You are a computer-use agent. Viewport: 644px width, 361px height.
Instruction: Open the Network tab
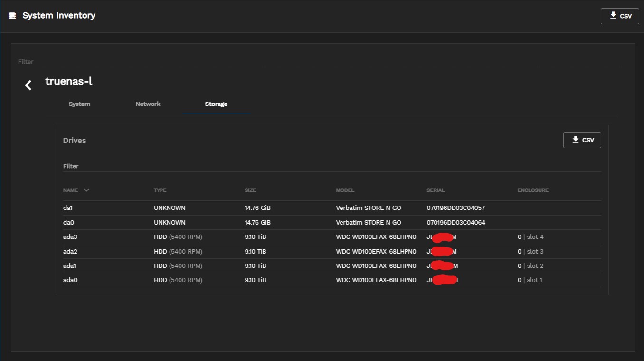click(x=148, y=104)
